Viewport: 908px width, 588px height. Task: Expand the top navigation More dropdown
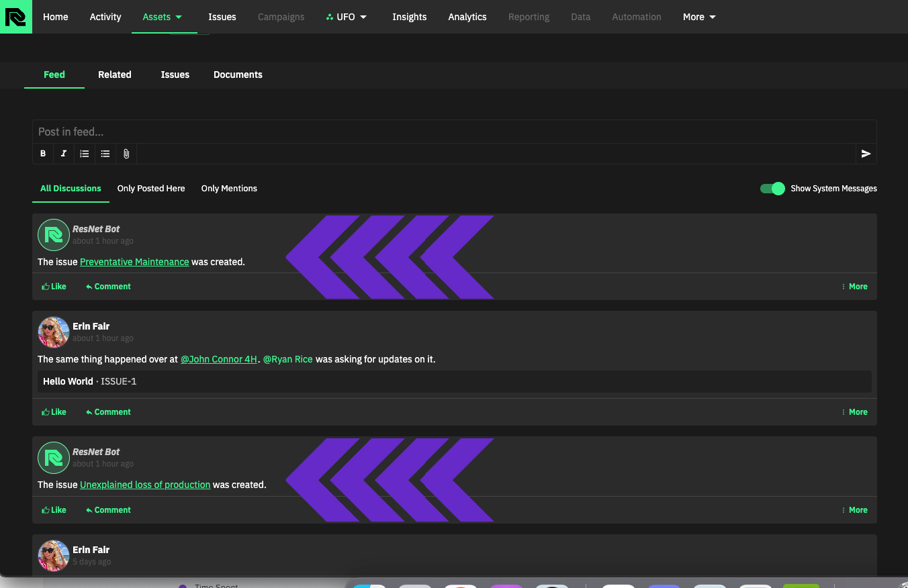699,17
